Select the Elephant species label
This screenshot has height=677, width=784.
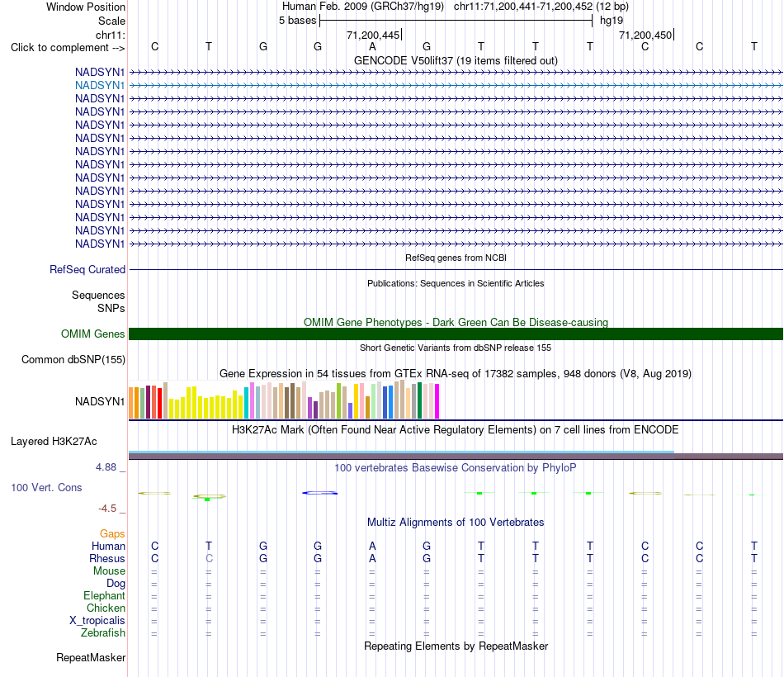click(104, 595)
